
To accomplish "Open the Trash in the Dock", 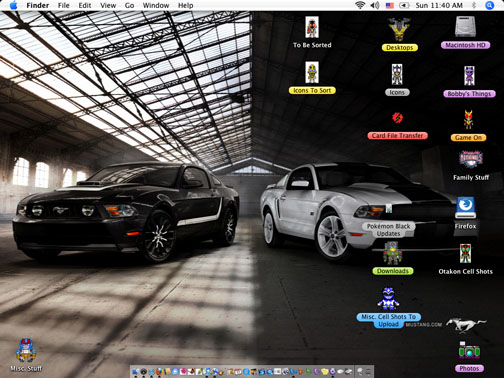I will [x=368, y=371].
